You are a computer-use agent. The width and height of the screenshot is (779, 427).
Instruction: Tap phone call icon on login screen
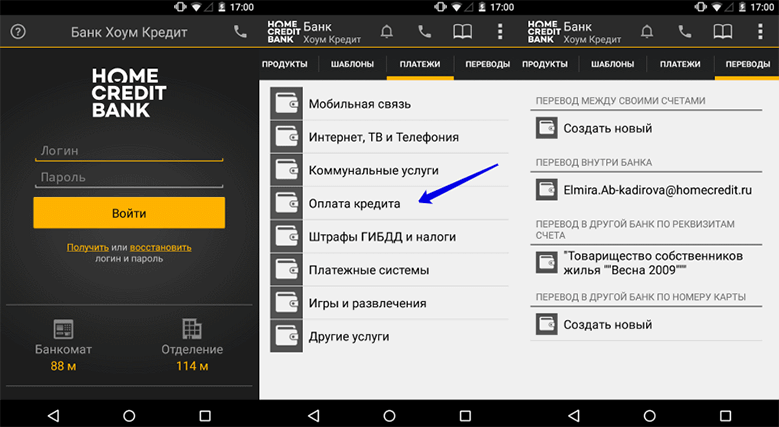[x=240, y=32]
